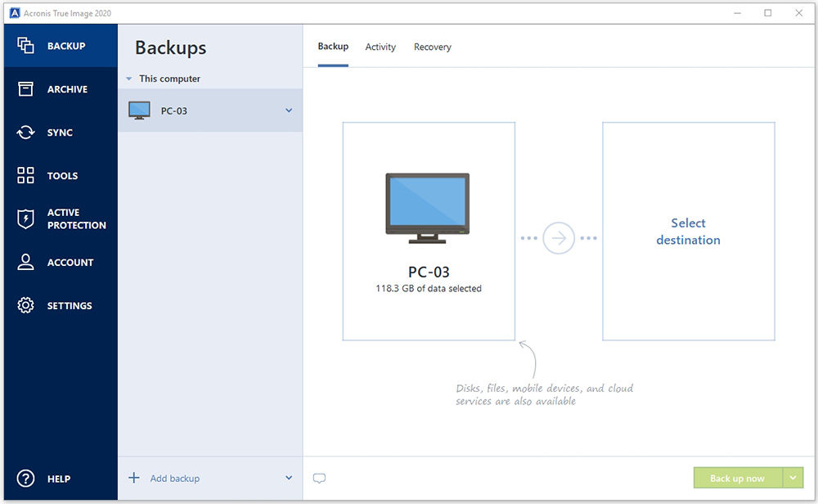Click the PC-03 monitor icon in backup list
Image resolution: width=818 pixels, height=504 pixels.
pos(139,110)
